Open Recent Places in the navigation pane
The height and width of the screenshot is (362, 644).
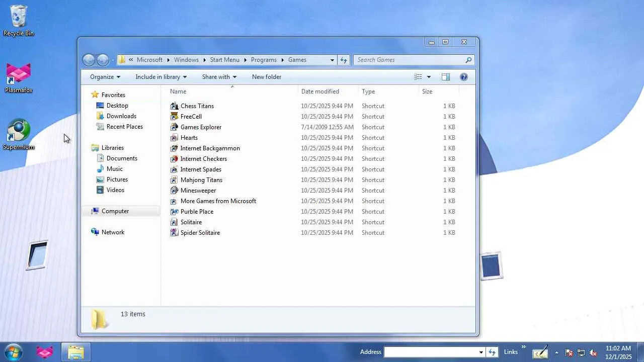tap(125, 127)
